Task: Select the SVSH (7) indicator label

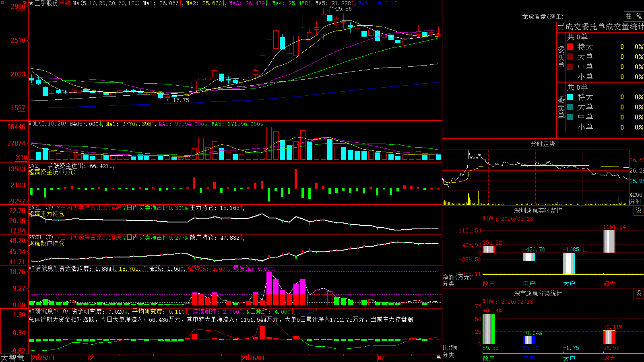Action: 41,238
